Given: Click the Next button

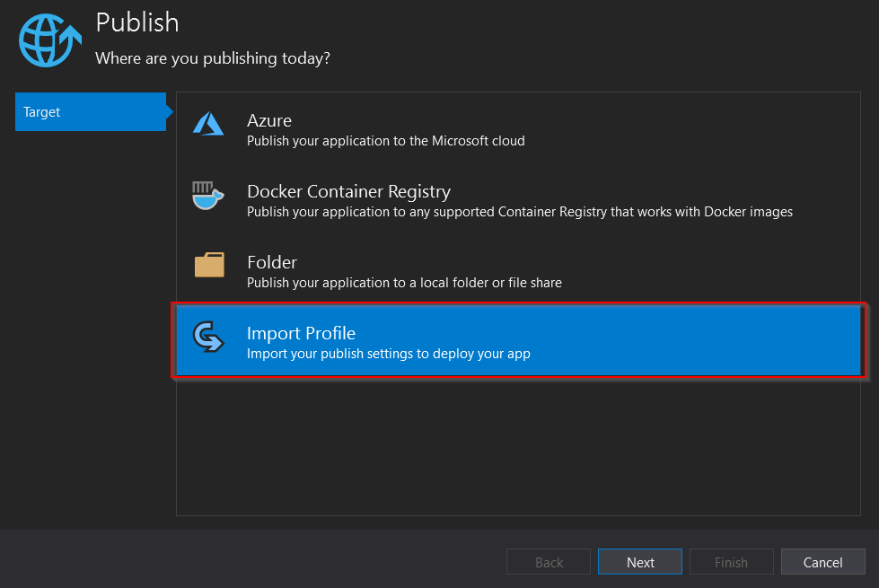Looking at the screenshot, I should [640, 562].
